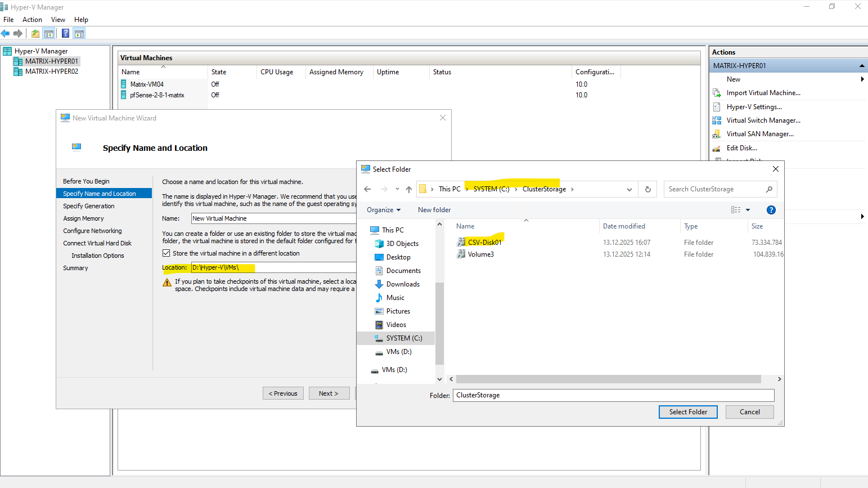Click the chevron after ClusterStorage in breadcrumb
Viewport: 868px width, 488px height.
pos(572,189)
